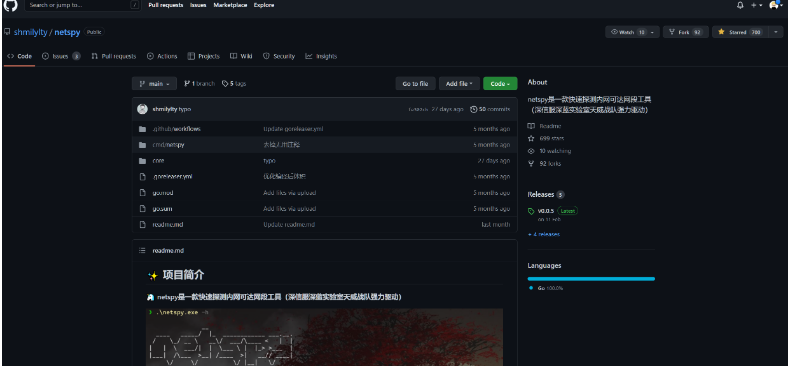The width and height of the screenshot is (789, 366).
Task: Click the blue Go language bar
Action: point(591,278)
